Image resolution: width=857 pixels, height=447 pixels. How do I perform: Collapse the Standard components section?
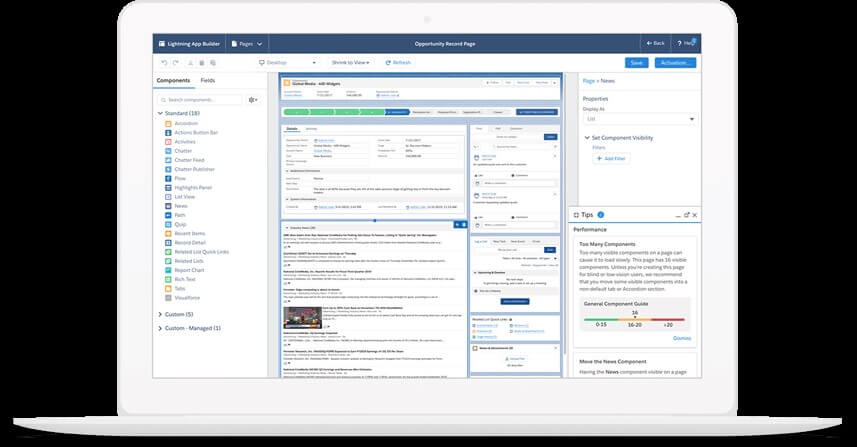coord(160,113)
